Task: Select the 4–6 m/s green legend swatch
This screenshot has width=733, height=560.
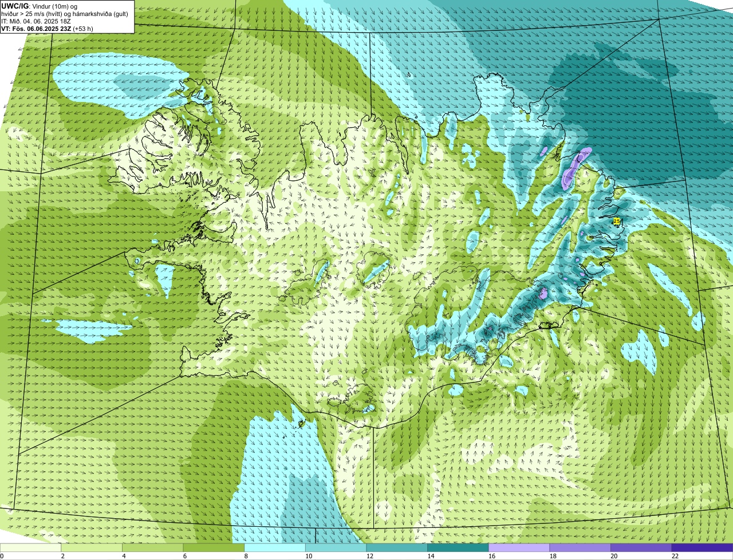Action: 152,547
